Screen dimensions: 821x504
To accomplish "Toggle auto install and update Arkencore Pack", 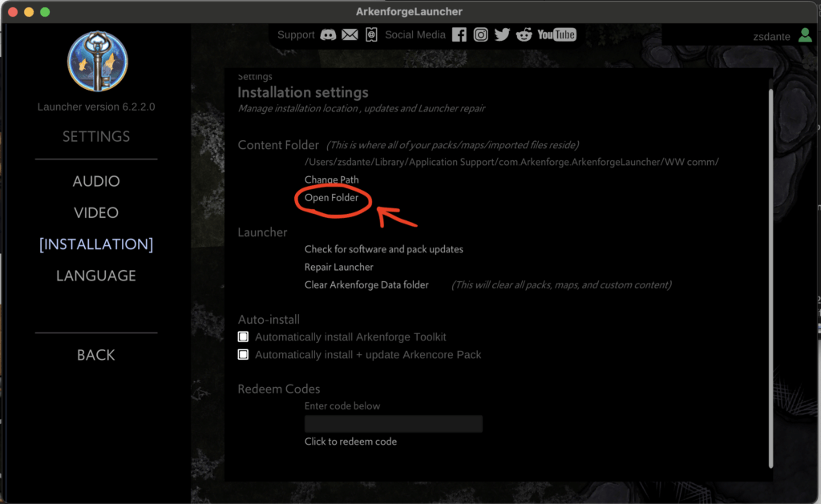I will pos(244,354).
